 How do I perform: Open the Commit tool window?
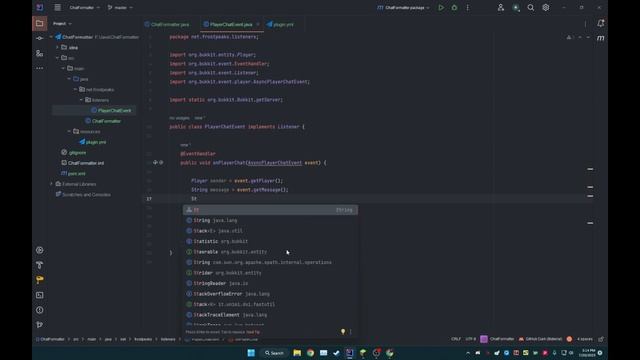pyautogui.click(x=40, y=38)
